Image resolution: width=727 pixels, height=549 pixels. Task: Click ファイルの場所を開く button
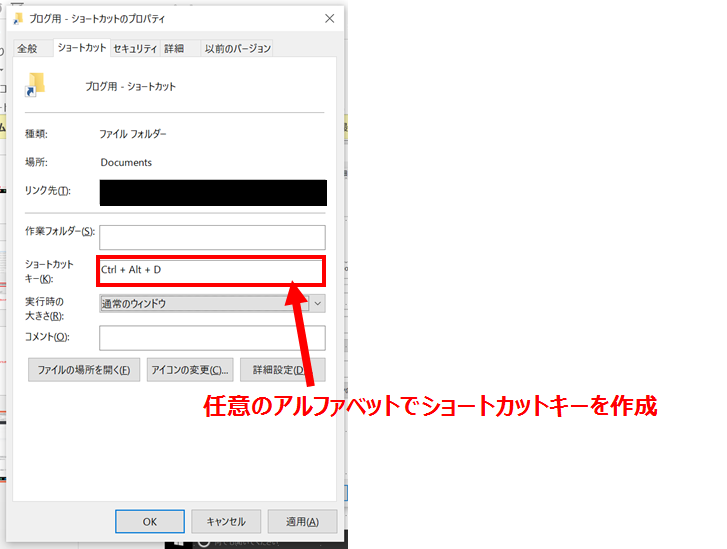tap(84, 370)
